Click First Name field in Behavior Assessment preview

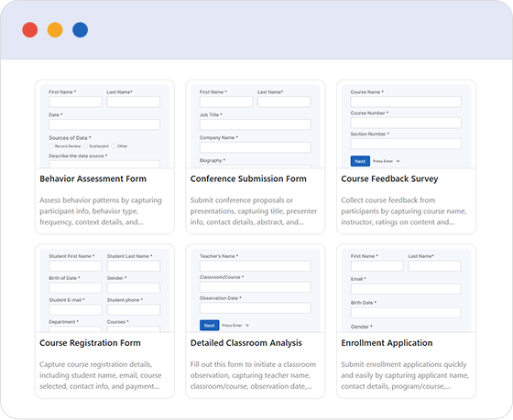pos(75,102)
